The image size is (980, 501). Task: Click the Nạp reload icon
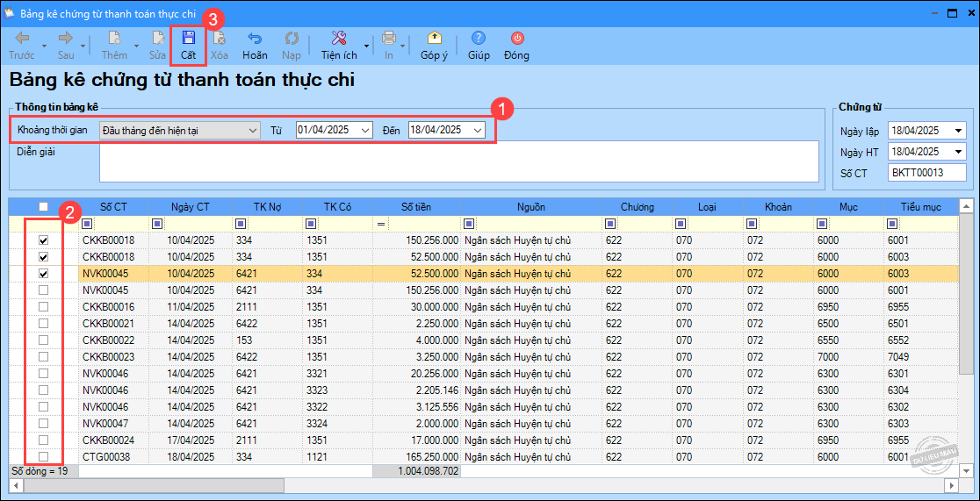coord(292,39)
